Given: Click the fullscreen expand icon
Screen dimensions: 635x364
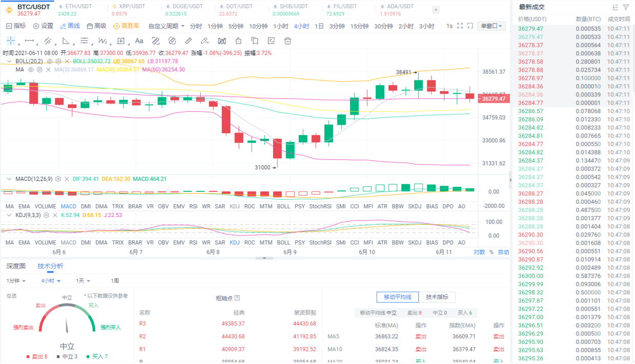Looking at the screenshot, I should pyautogui.click(x=460, y=26).
